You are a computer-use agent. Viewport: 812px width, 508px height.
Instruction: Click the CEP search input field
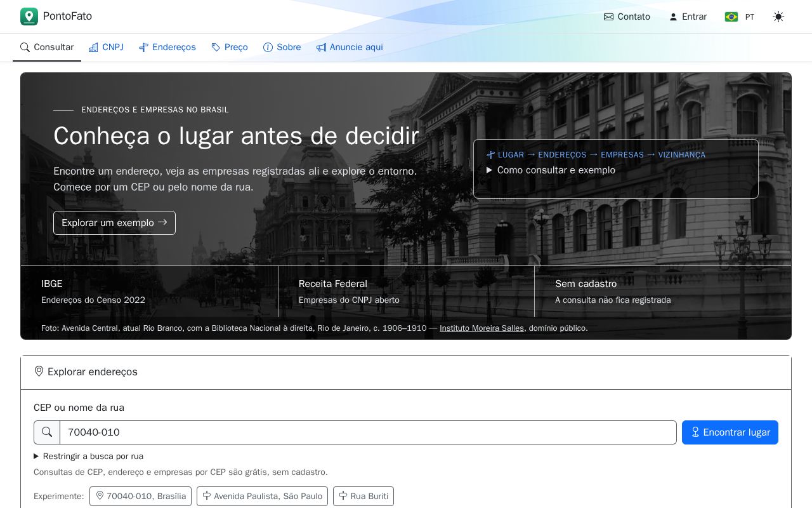point(368,432)
